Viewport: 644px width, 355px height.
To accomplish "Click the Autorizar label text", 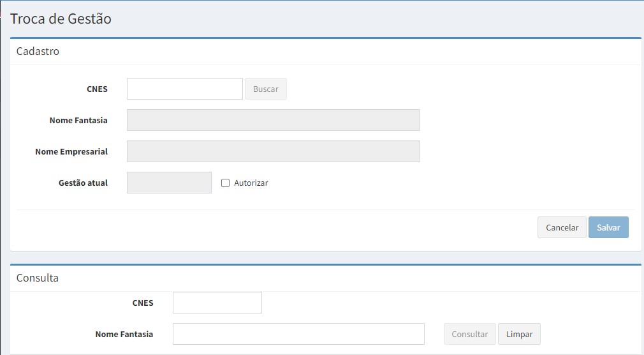I will coord(251,183).
